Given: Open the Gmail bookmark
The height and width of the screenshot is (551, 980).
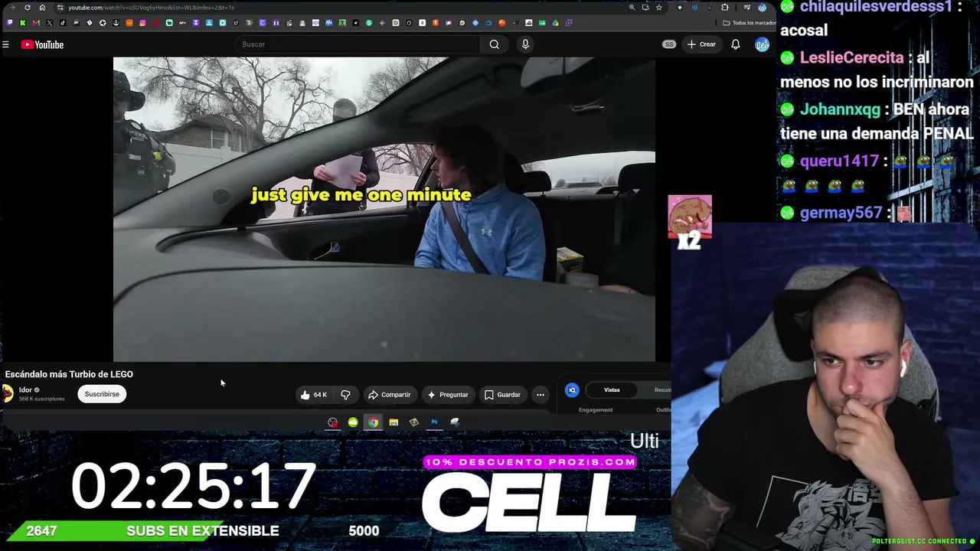Looking at the screenshot, I should click(x=36, y=23).
